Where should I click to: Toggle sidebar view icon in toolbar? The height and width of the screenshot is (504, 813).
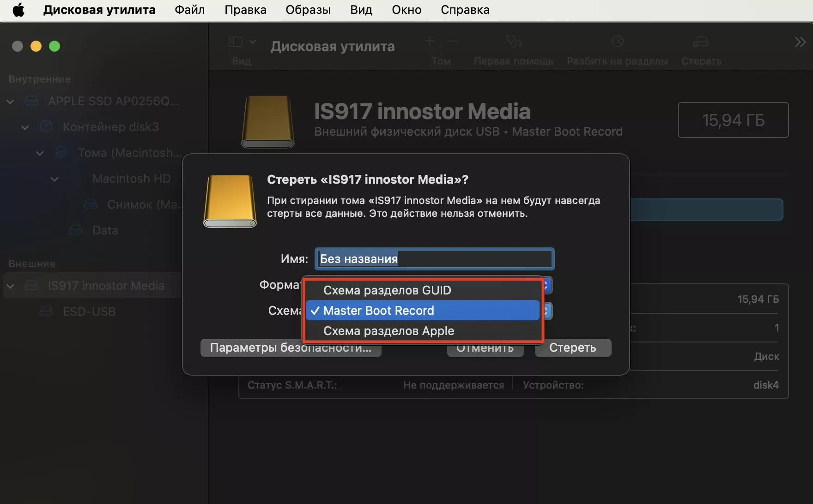[x=236, y=42]
